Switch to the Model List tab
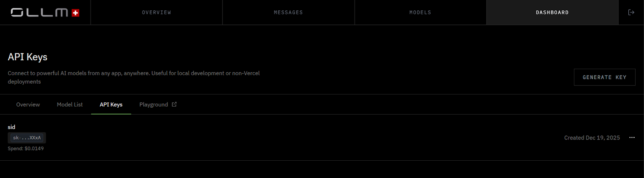Screen dimensions: 644x178 [70, 104]
